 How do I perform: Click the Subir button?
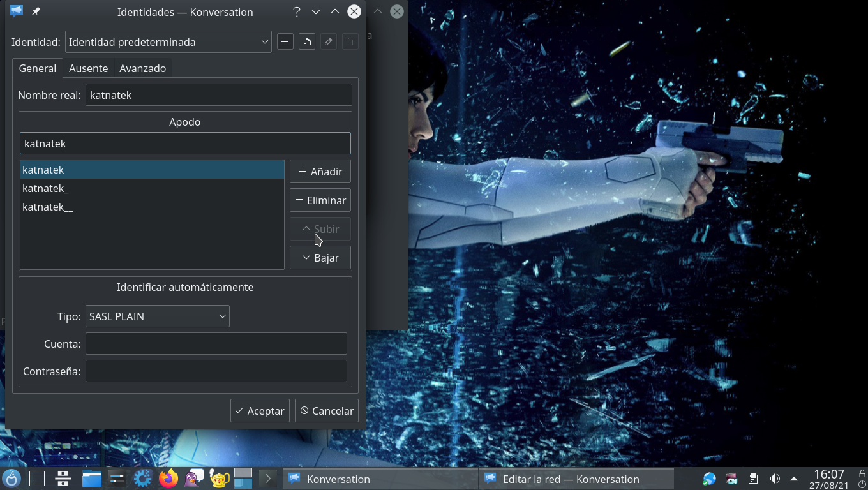[x=320, y=229]
